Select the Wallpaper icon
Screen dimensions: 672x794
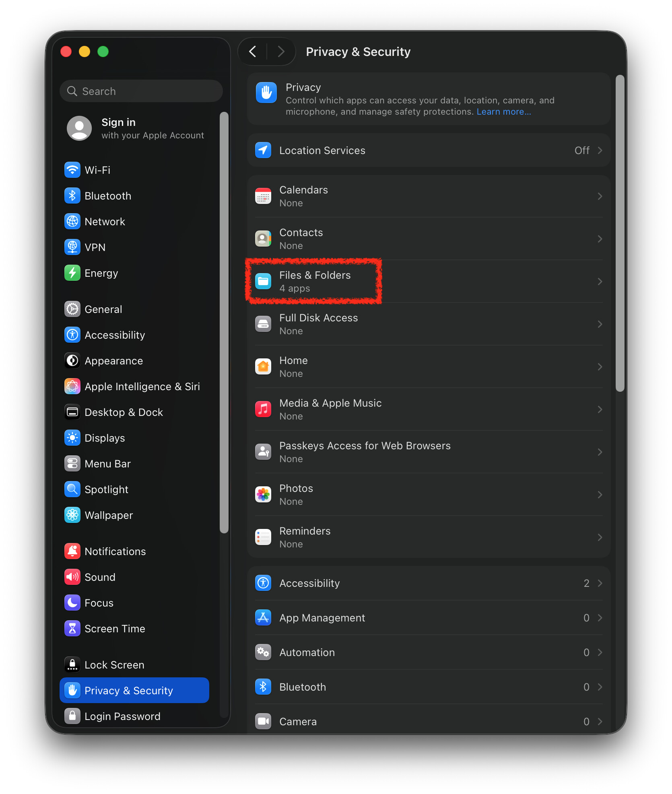[72, 515]
